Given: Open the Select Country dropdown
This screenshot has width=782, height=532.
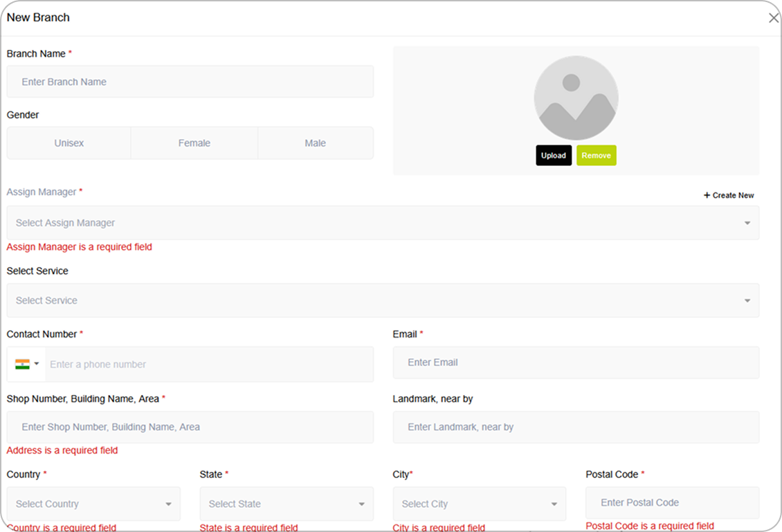Looking at the screenshot, I should click(93, 504).
